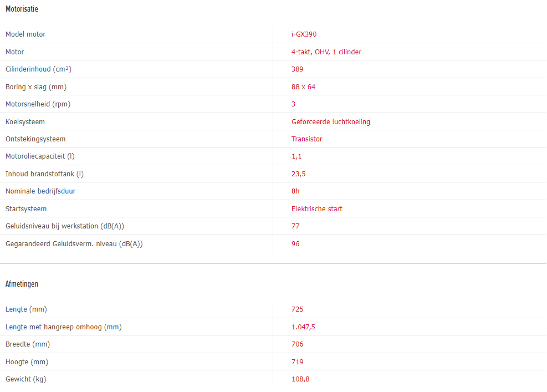Select the i-GX390 model motor value
The width and height of the screenshot is (547, 392).
304,34
